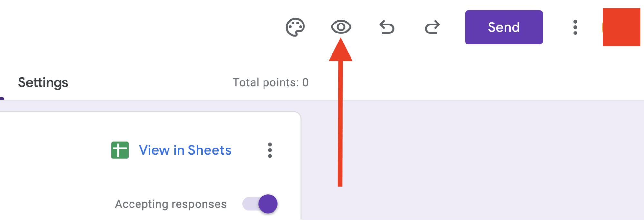Image resolution: width=644 pixels, height=220 pixels.
Task: Select the Redo icon
Action: (x=433, y=27)
